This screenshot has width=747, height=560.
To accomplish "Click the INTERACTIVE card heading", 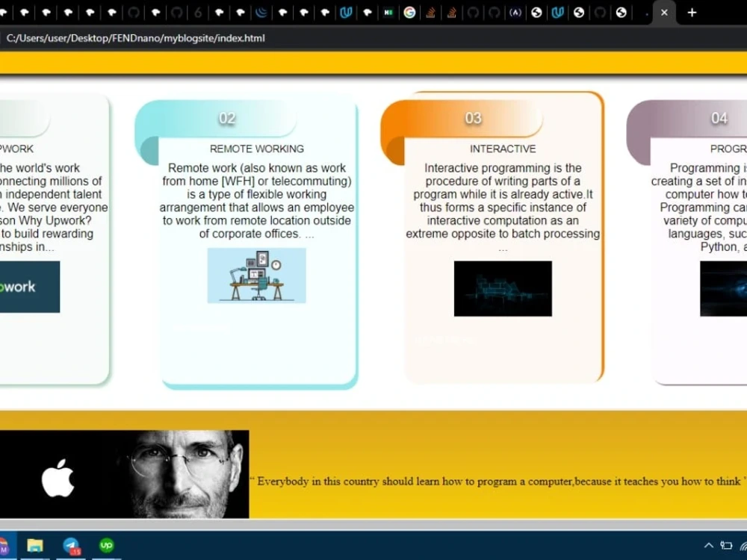I will coord(503,149).
